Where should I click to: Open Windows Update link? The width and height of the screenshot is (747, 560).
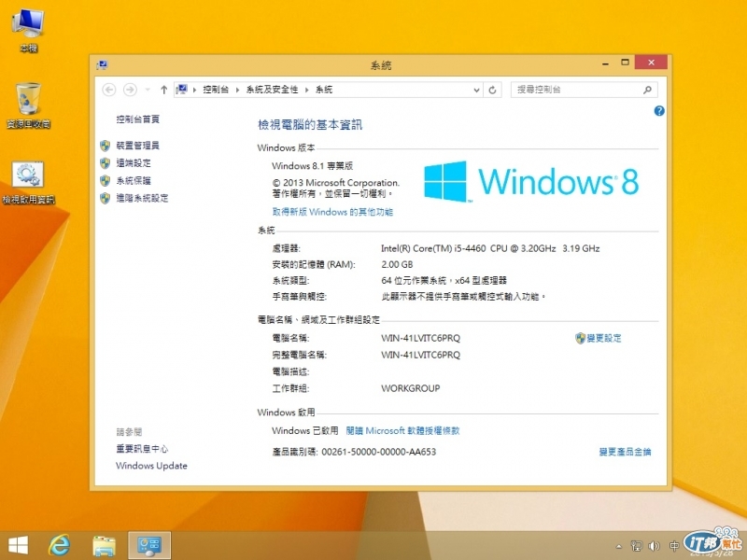click(151, 466)
